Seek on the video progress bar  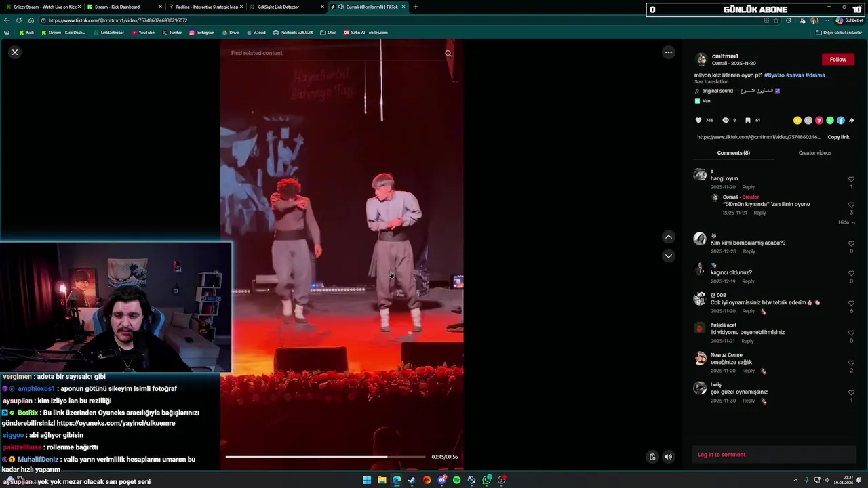point(325,457)
